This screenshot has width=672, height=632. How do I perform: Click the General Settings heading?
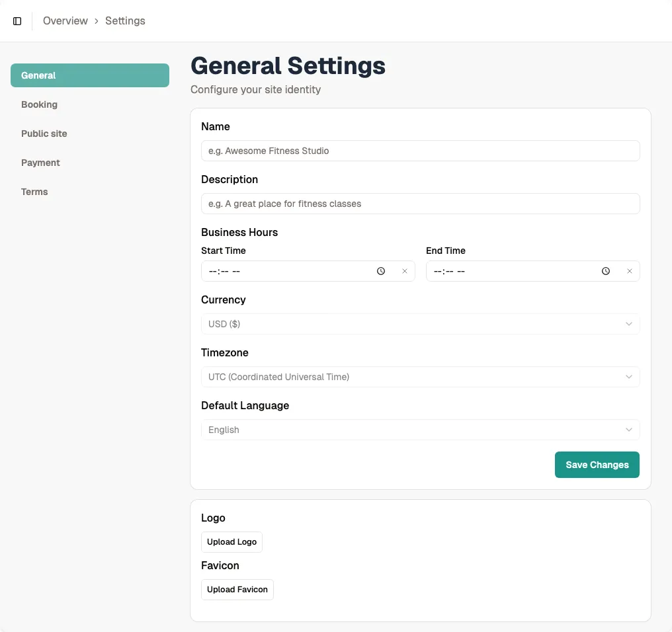288,66
